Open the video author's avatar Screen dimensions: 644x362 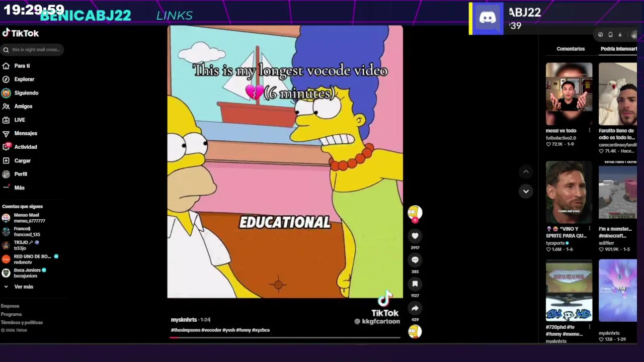(x=415, y=212)
